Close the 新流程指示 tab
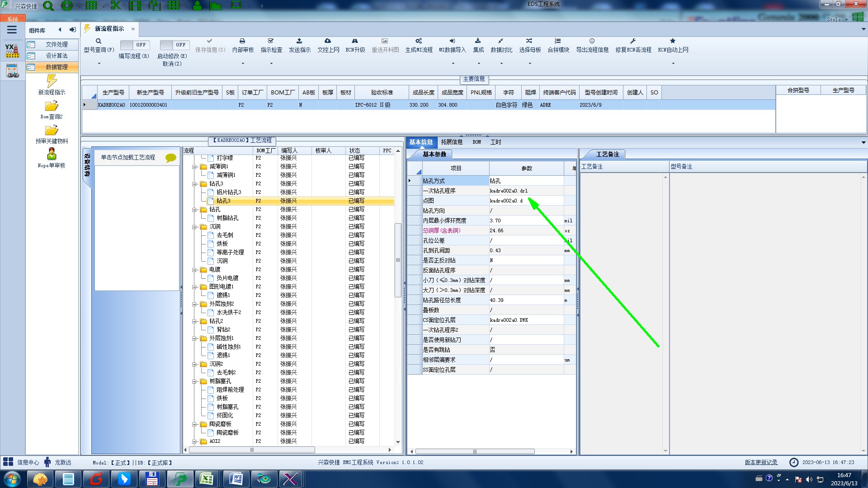This screenshot has width=868, height=488. [133, 29]
